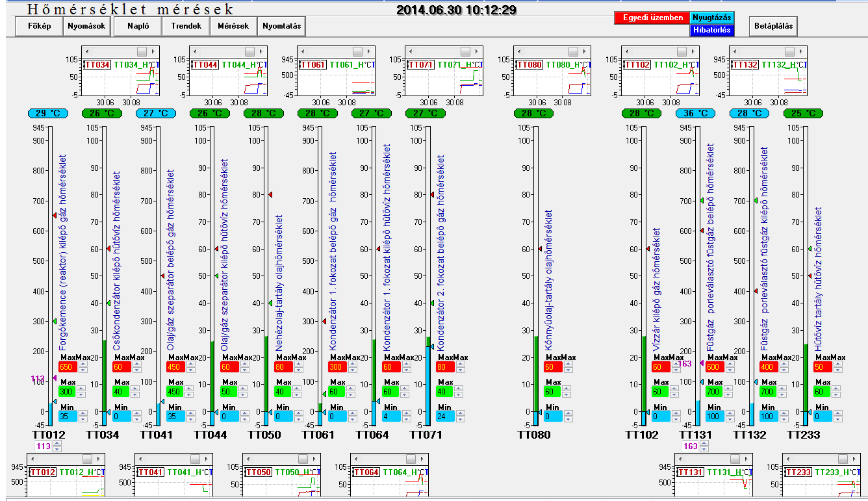This screenshot has height=501, width=868.
Task: Click right scroll arrow on TT132 trend
Action: tap(800, 51)
